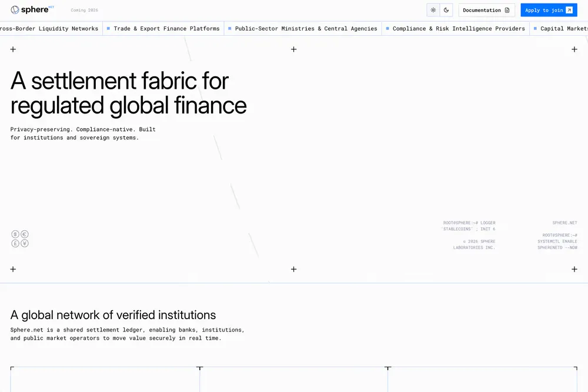Switch to dark theme moon icon
Image resolution: width=588 pixels, height=392 pixels.
446,10
